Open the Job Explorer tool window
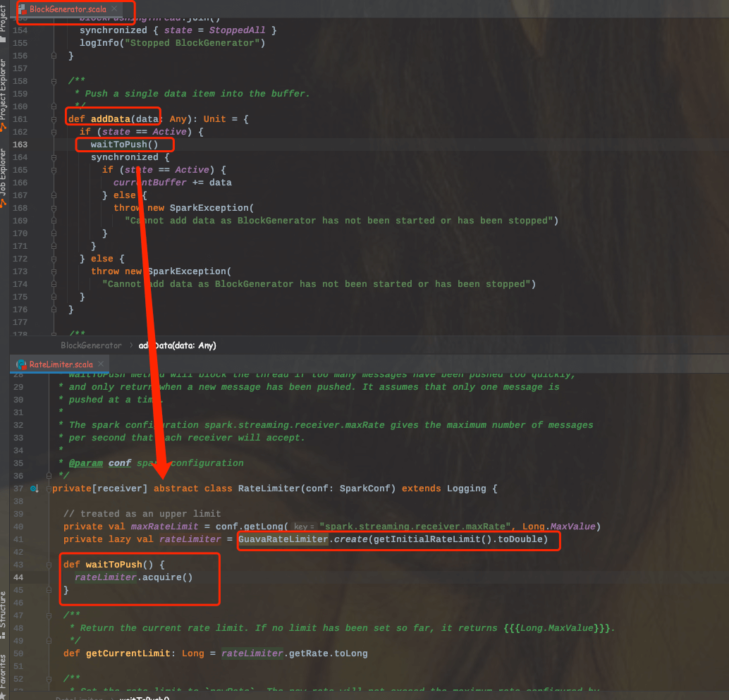 coord(4,177)
